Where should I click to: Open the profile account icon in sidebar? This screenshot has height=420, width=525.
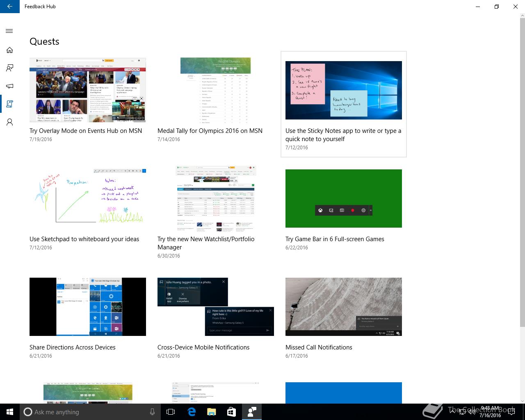tap(9, 122)
